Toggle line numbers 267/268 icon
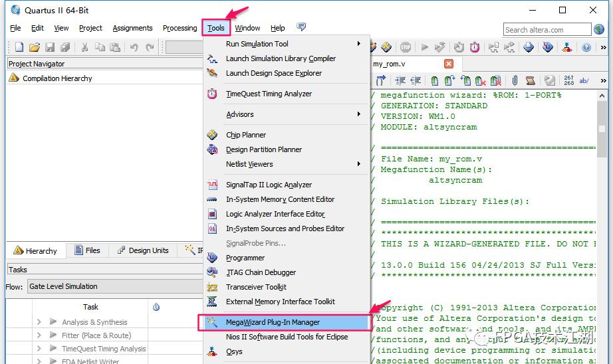Image resolution: width=613 pixels, height=364 pixels. 569,80
